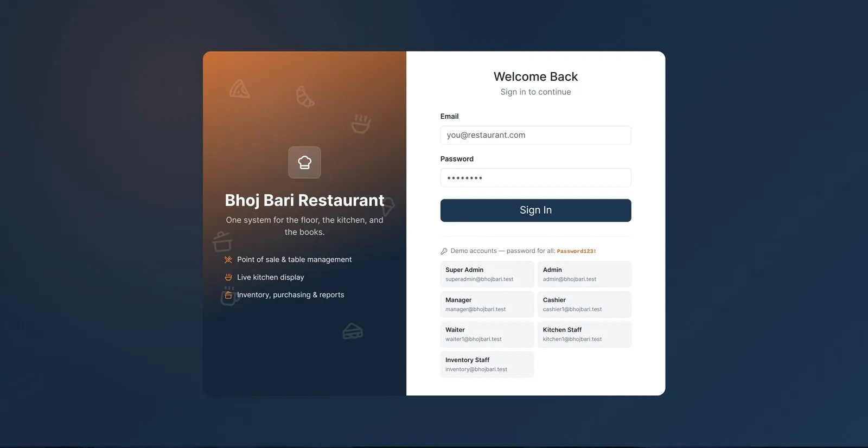The width and height of the screenshot is (868, 448).
Task: Choose the Super Admin demo account
Action: click(487, 274)
